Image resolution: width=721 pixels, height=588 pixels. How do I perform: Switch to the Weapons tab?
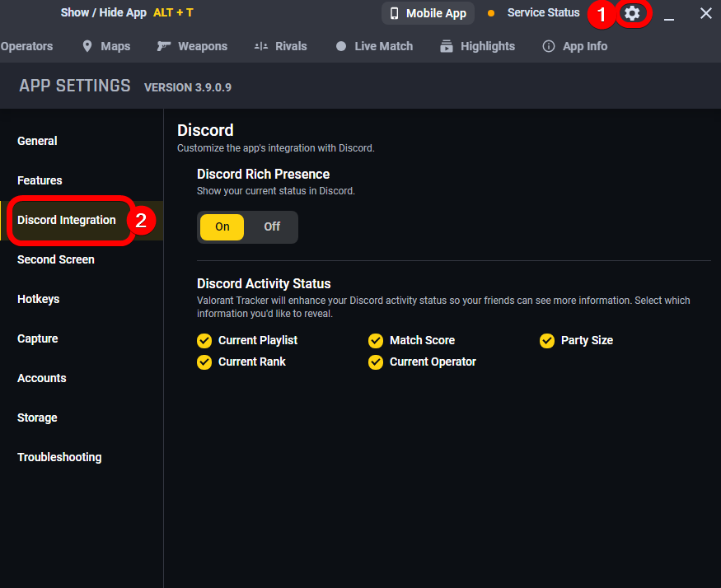click(192, 46)
